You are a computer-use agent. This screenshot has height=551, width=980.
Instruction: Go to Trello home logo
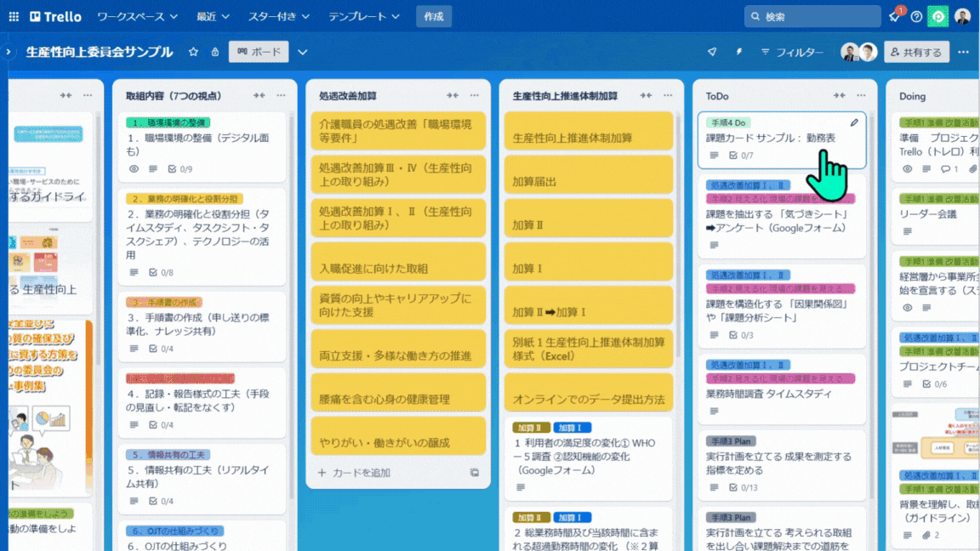click(55, 17)
